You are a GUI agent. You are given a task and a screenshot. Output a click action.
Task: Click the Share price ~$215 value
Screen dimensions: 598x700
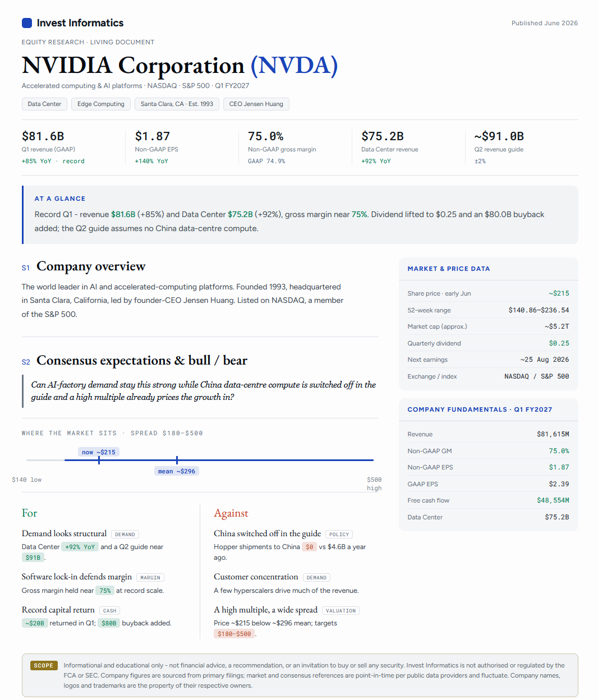(559, 293)
